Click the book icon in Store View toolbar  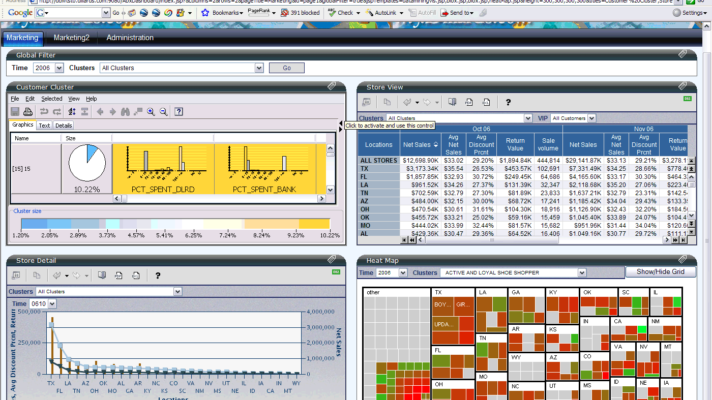tap(452, 102)
